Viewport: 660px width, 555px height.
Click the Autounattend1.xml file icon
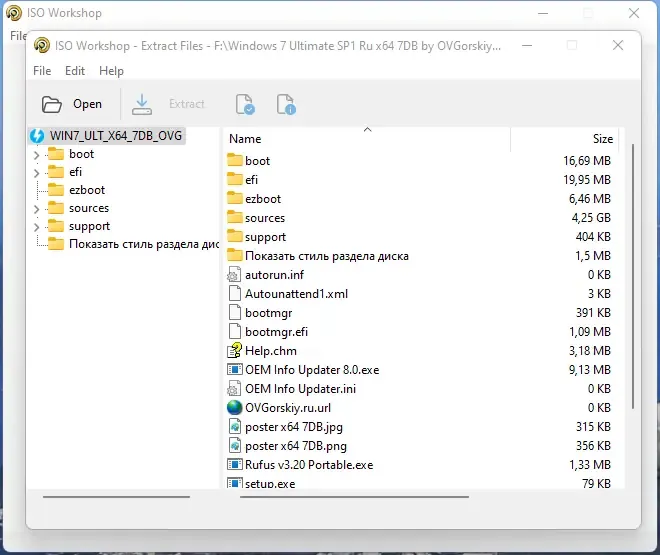click(235, 293)
